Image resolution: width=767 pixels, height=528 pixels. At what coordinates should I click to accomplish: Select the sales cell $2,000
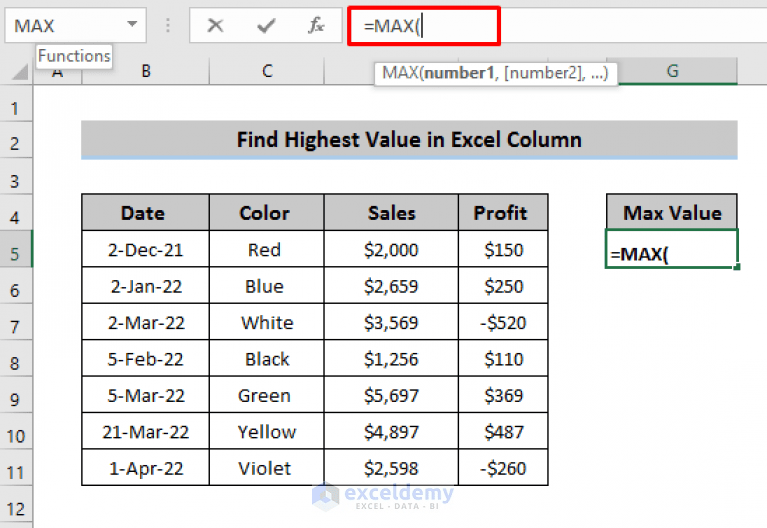(391, 249)
